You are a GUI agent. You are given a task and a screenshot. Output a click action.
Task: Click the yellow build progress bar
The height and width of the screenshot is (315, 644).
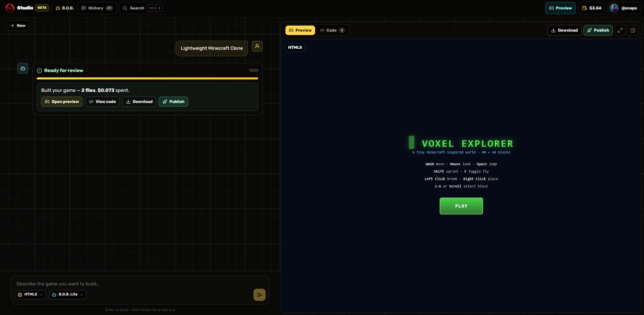147,78
